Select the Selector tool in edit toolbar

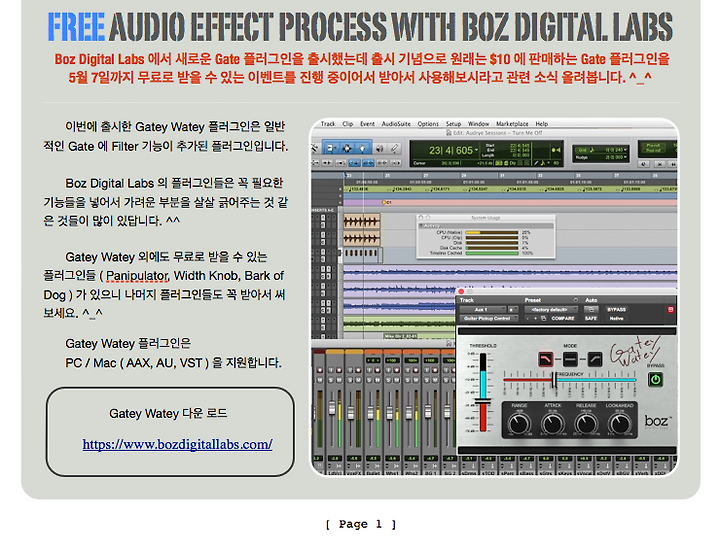coord(347,148)
